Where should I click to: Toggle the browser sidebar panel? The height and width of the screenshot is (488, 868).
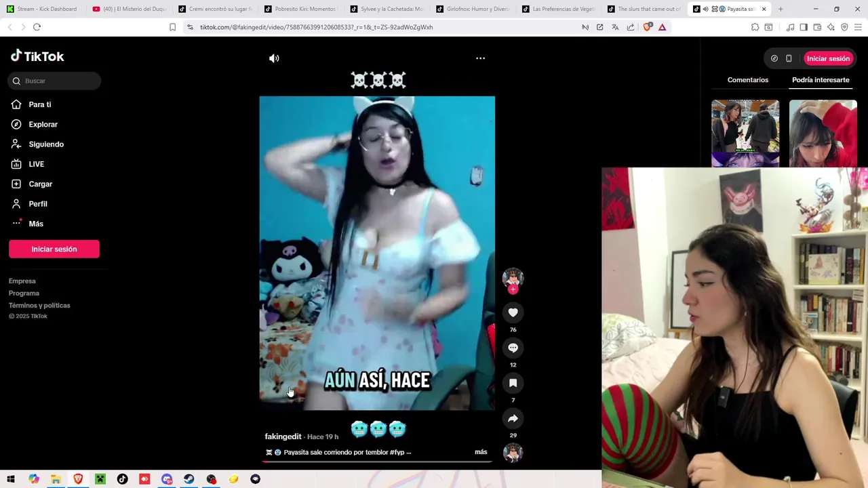[x=804, y=27]
